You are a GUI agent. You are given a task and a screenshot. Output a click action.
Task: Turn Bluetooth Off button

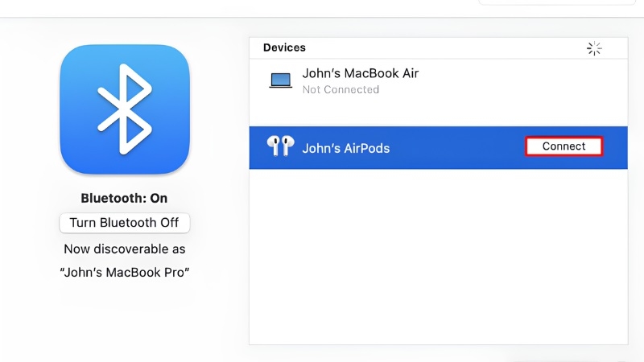point(125,223)
